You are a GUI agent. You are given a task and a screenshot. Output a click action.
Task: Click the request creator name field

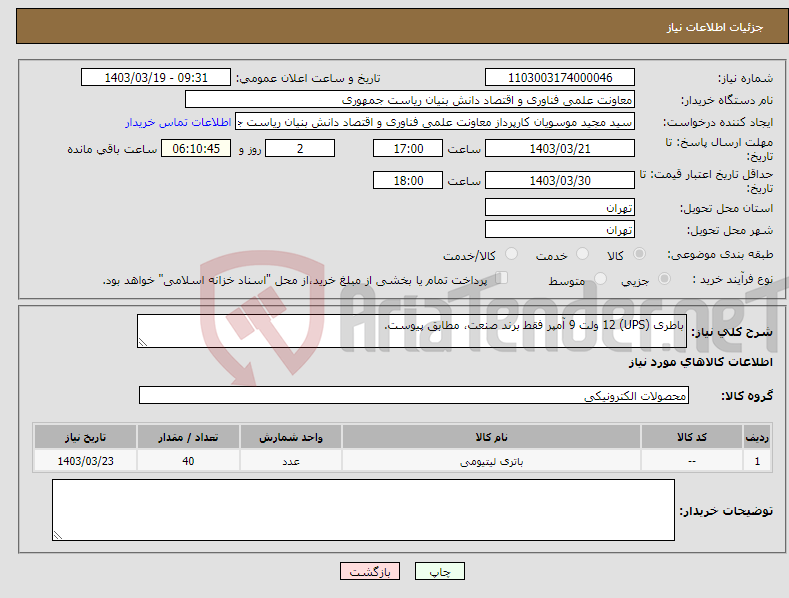pyautogui.click(x=435, y=122)
